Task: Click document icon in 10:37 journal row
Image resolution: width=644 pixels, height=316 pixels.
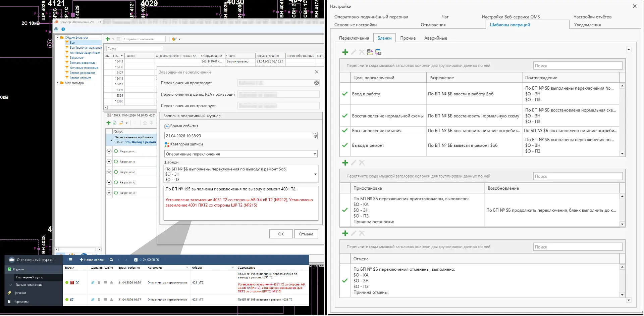Action: coord(99,300)
